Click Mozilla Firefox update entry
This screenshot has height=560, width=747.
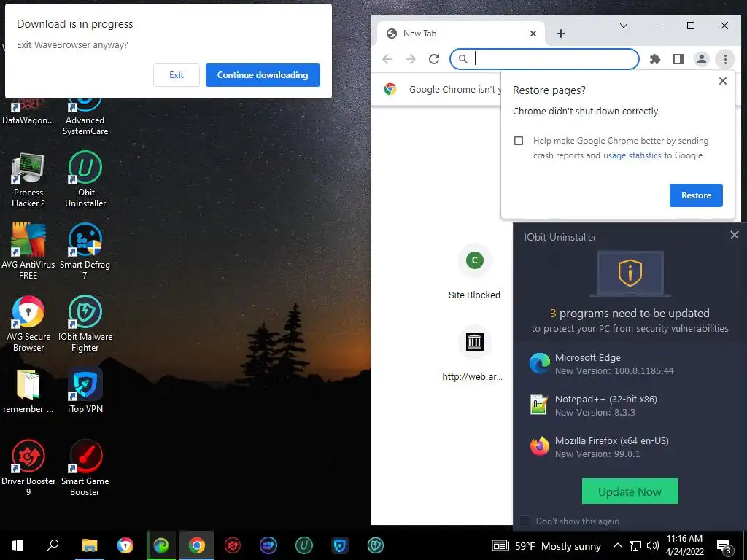(x=630, y=447)
